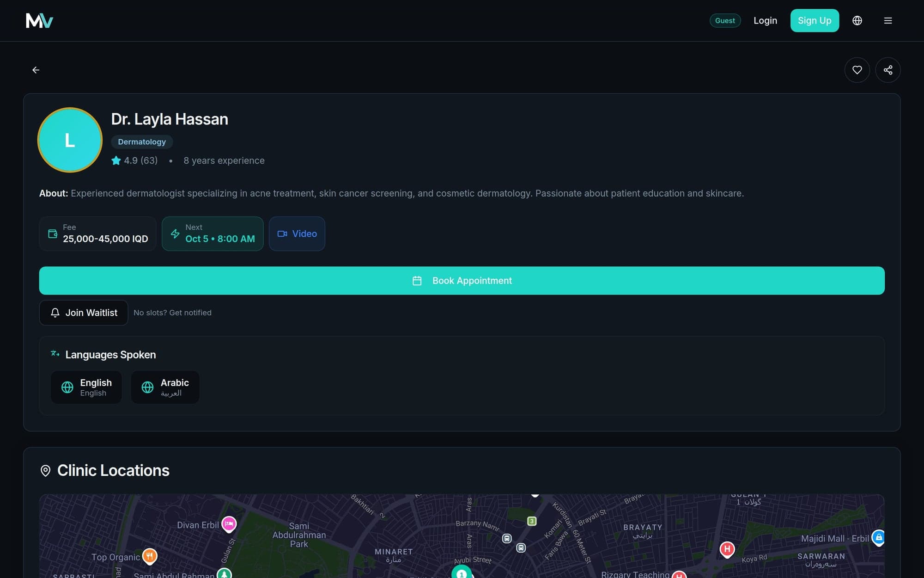This screenshot has height=578, width=924.
Task: Click the '4.9 (63)' rating text
Action: click(x=140, y=160)
